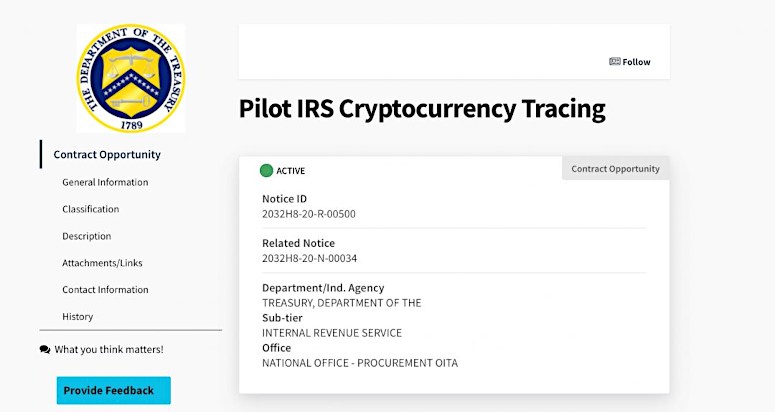
Task: Go to General Information section
Action: (x=105, y=182)
